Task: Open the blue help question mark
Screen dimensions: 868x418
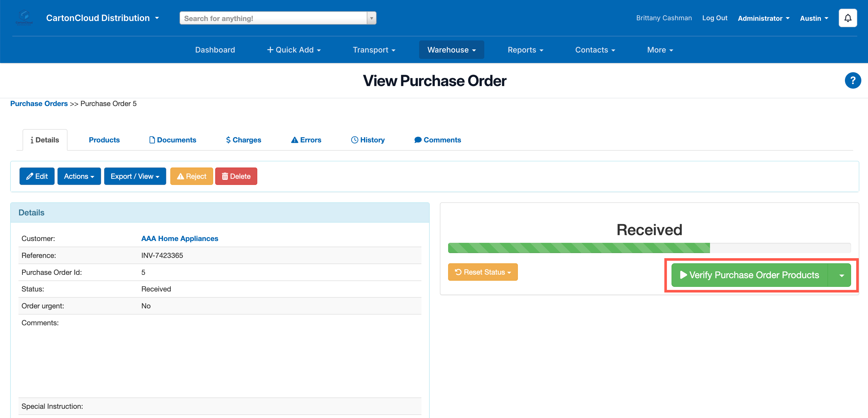Action: click(853, 81)
